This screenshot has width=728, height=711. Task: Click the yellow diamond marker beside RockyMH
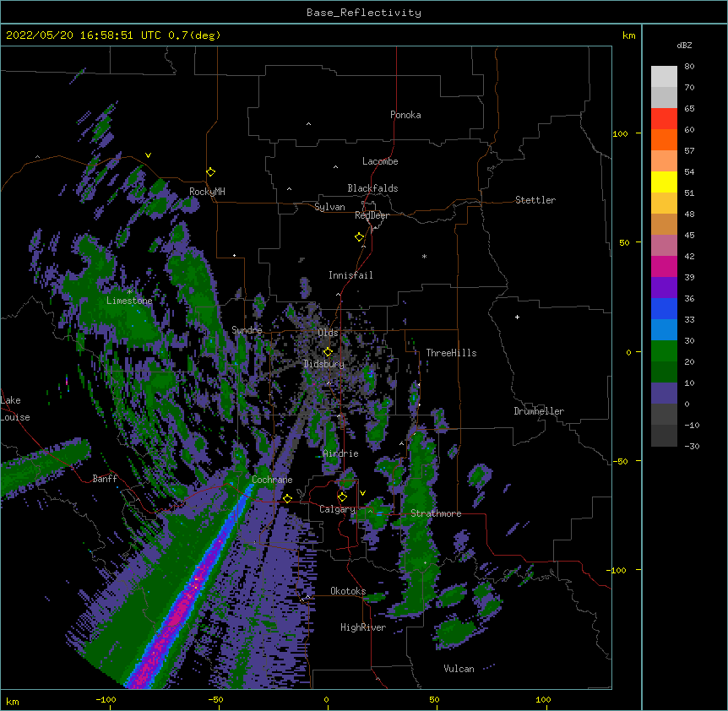click(211, 172)
